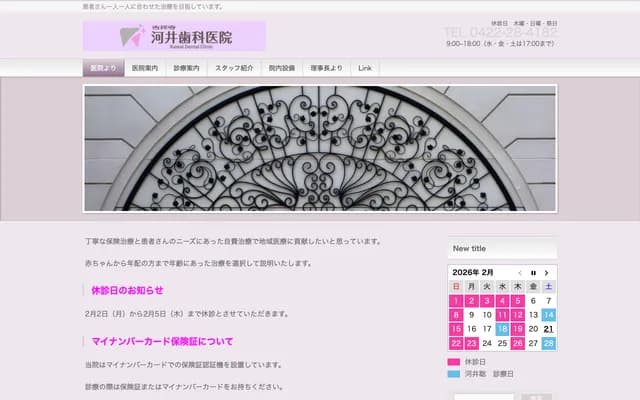The image size is (640, 400).
Task: Select blue-marked February 28 in calendar
Action: (549, 343)
